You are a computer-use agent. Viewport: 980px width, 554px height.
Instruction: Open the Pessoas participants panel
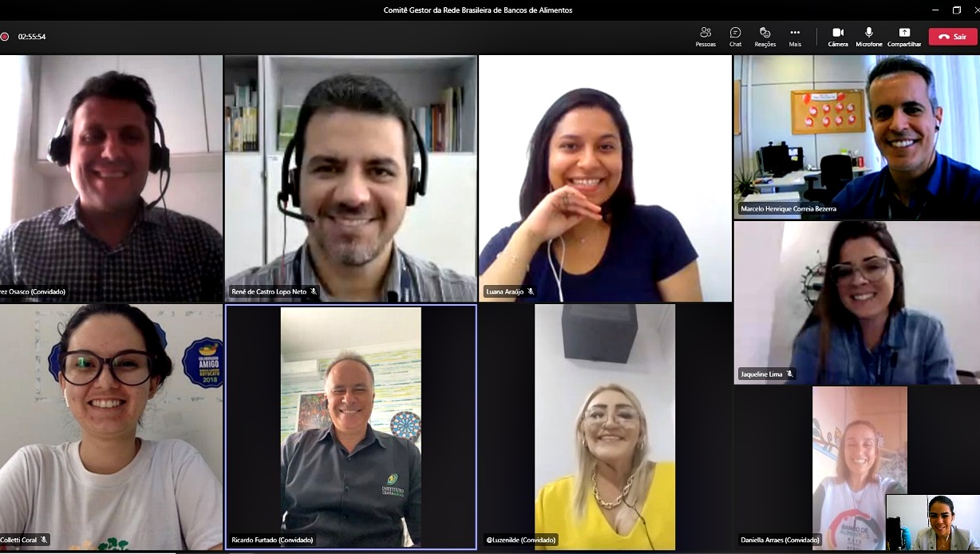[x=705, y=37]
